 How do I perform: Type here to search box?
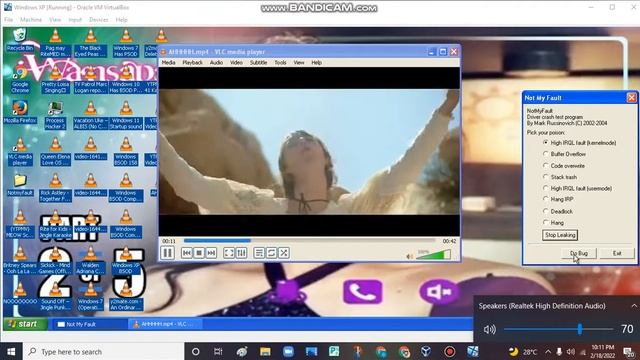click(x=104, y=351)
